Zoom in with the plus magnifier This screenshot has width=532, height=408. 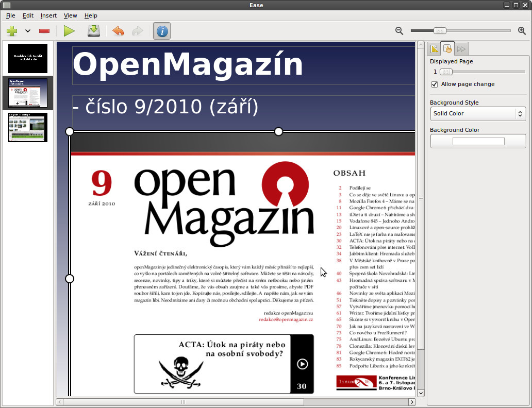point(522,30)
